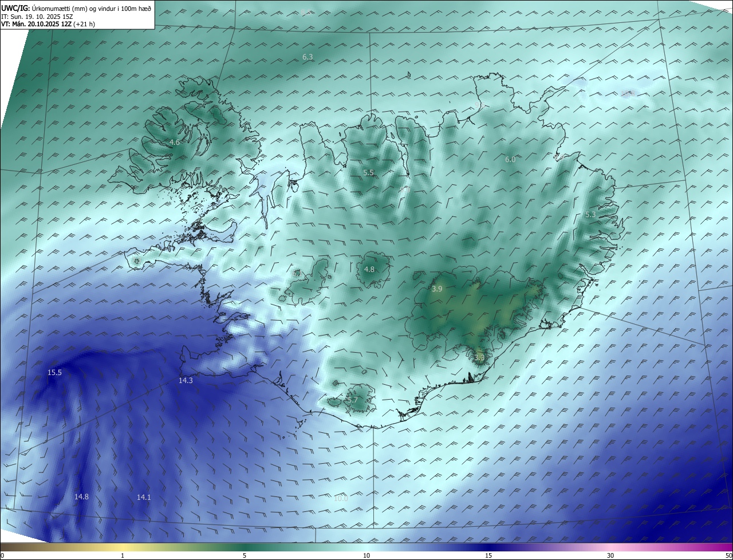
Task: Click the 10 tick label on the colour scale
Action: 366,555
